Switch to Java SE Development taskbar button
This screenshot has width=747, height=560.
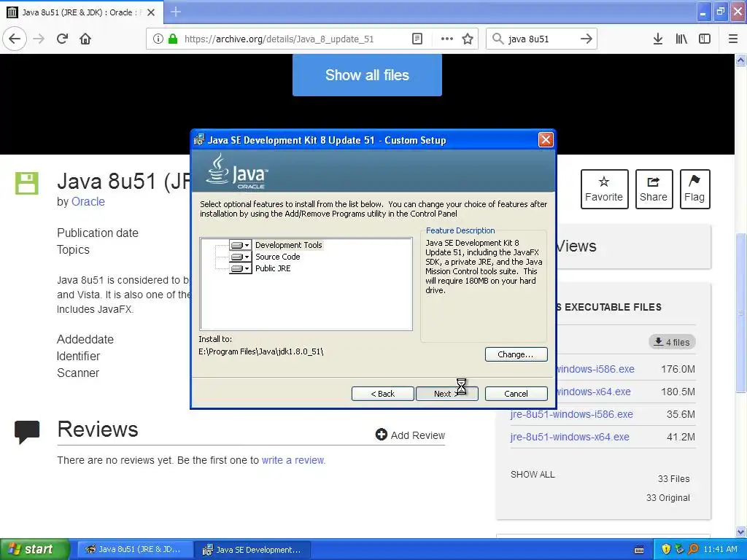(253, 549)
